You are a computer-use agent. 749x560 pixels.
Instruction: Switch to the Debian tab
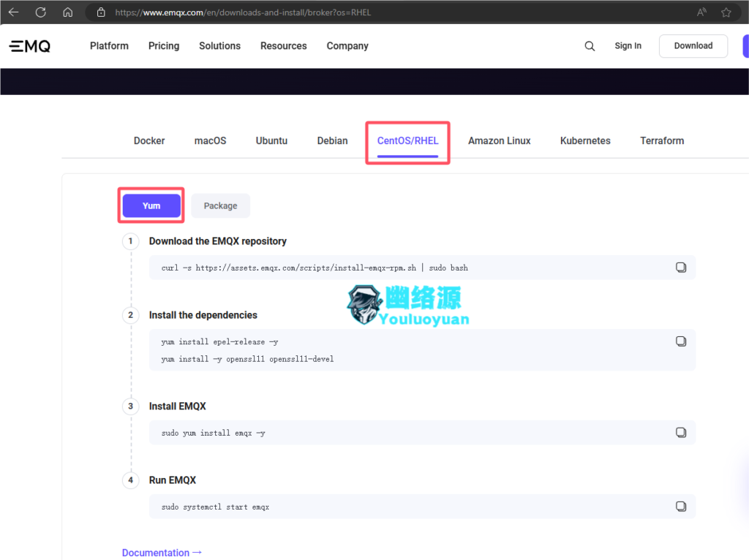tap(333, 141)
